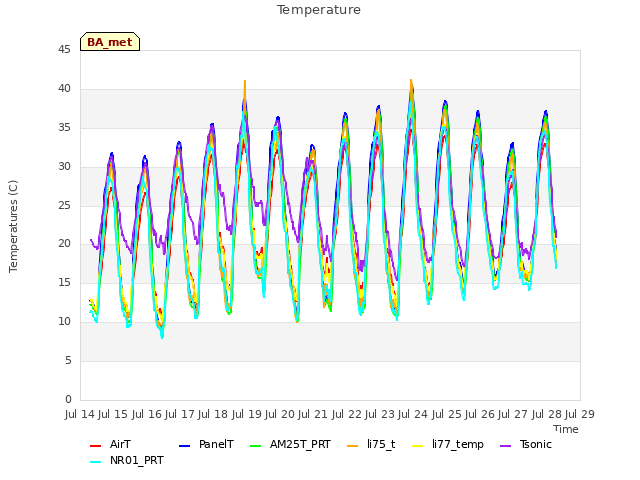Viewport: 640px width, 480px height.
Task: Click the yellow li77_temp legend swatch
Action: (x=418, y=446)
